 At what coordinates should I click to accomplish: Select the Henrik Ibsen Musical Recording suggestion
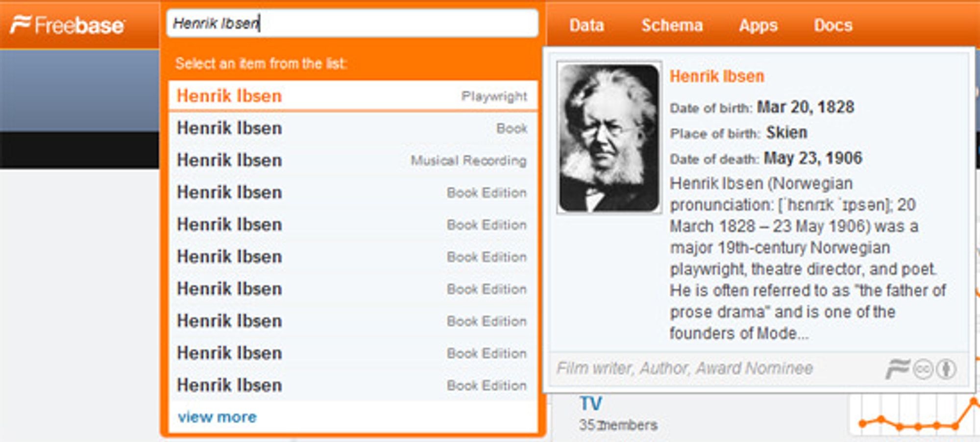353,160
